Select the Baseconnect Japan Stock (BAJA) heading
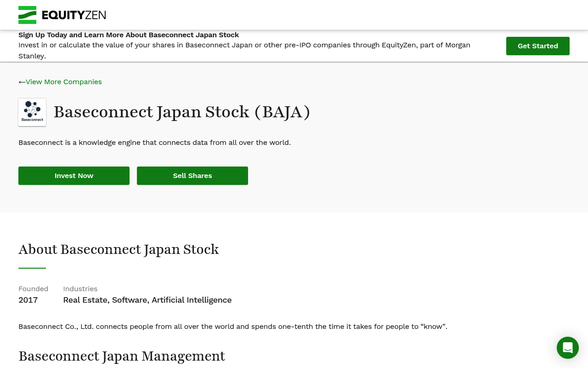Image resolution: width=588 pixels, height=368 pixels. [182, 112]
